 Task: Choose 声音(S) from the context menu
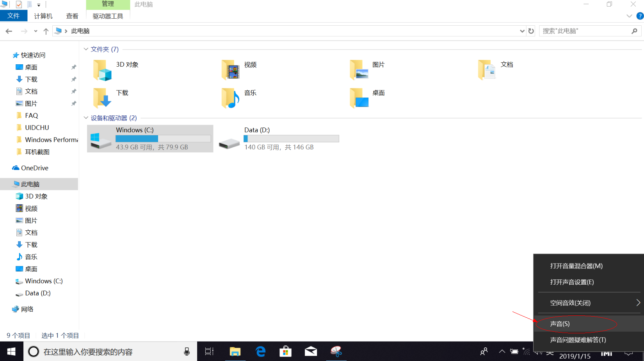560,324
